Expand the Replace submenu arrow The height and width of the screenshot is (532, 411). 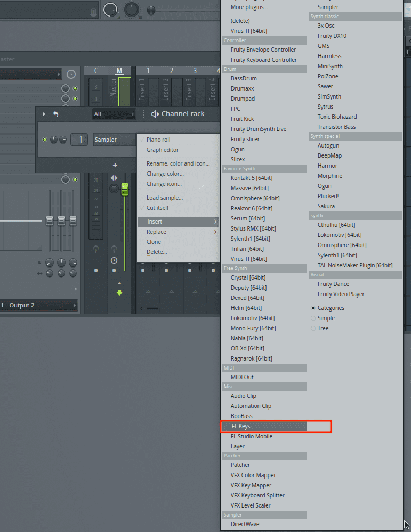coord(215,232)
